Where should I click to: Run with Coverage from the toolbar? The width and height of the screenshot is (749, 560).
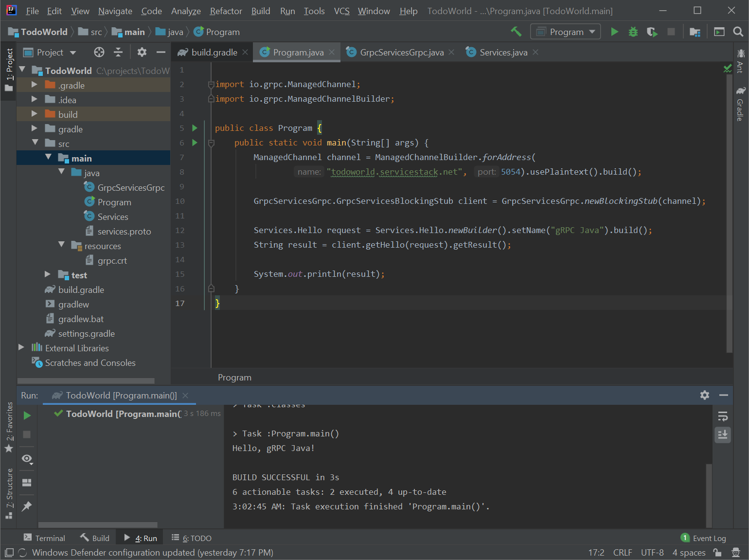click(652, 32)
